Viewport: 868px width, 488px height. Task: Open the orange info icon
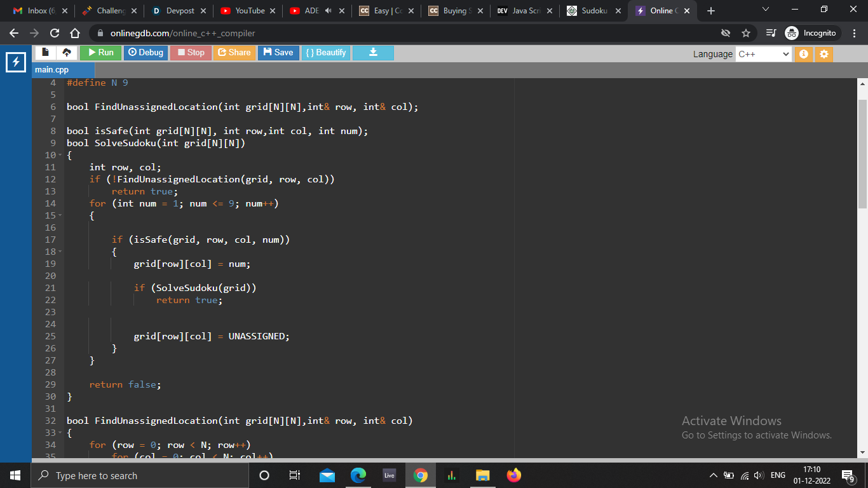coord(803,55)
